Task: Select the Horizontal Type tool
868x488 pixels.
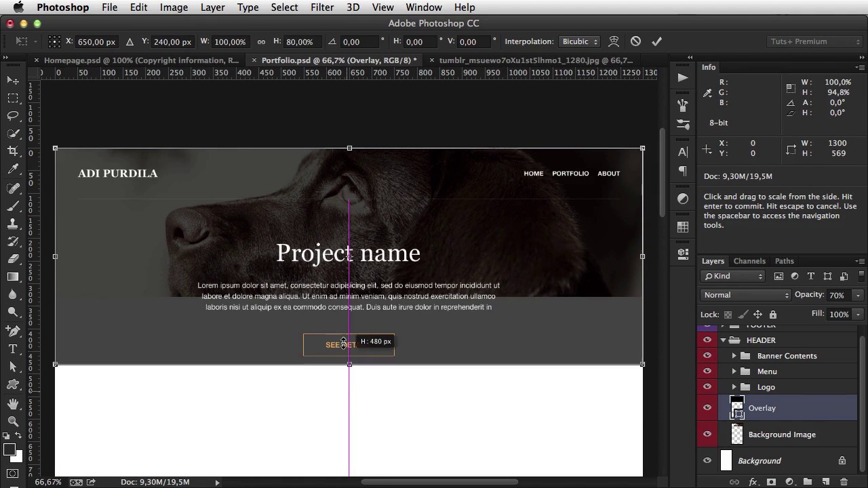Action: pyautogui.click(x=13, y=348)
